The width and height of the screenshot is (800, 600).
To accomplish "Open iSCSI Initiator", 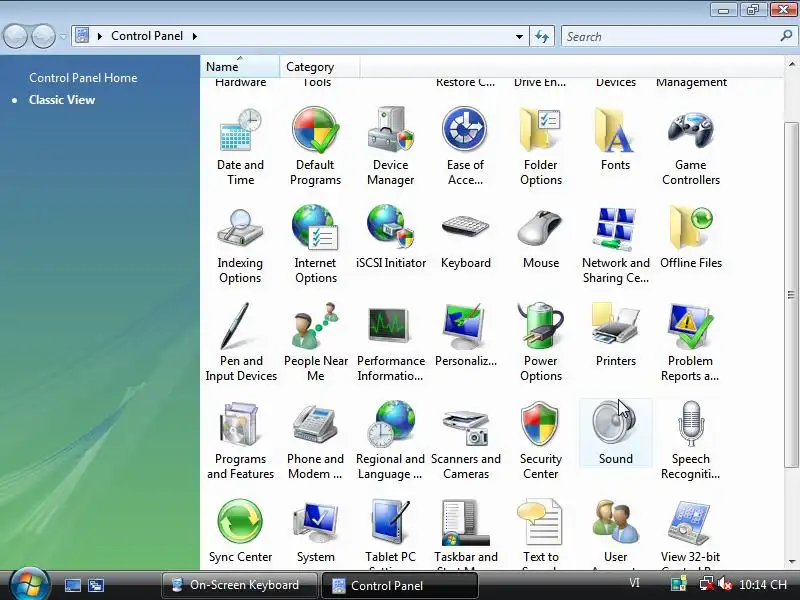I will click(x=390, y=237).
